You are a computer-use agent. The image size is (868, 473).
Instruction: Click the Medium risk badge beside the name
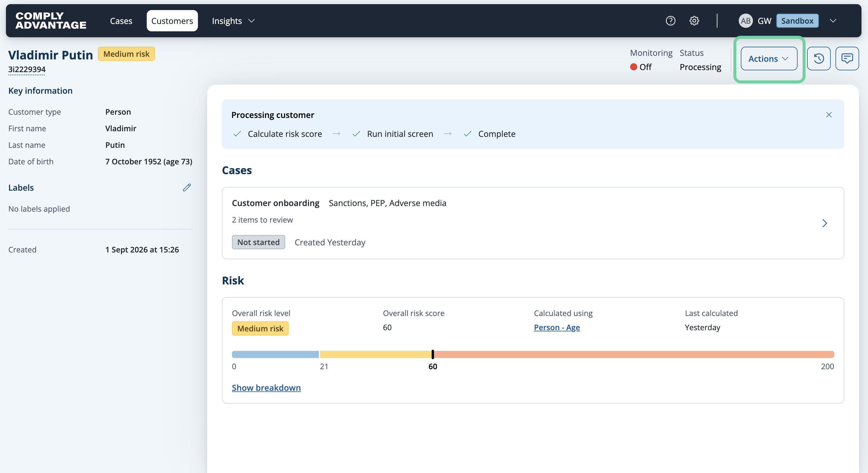point(126,54)
